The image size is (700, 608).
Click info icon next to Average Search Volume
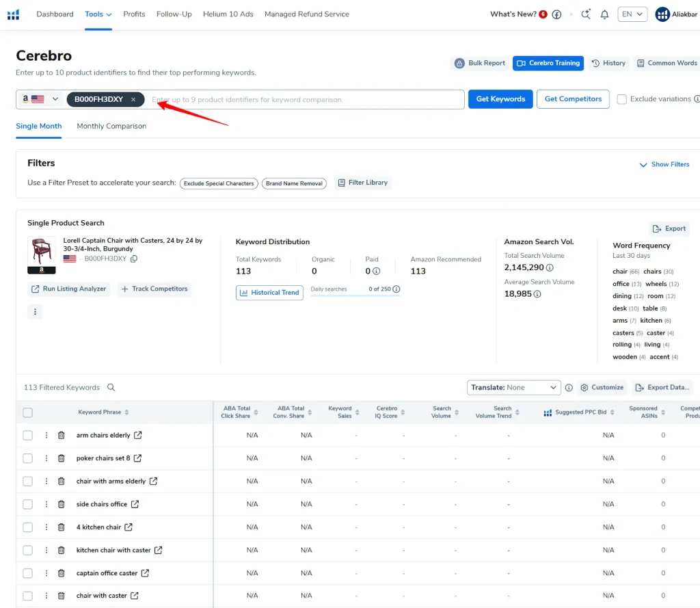(537, 294)
